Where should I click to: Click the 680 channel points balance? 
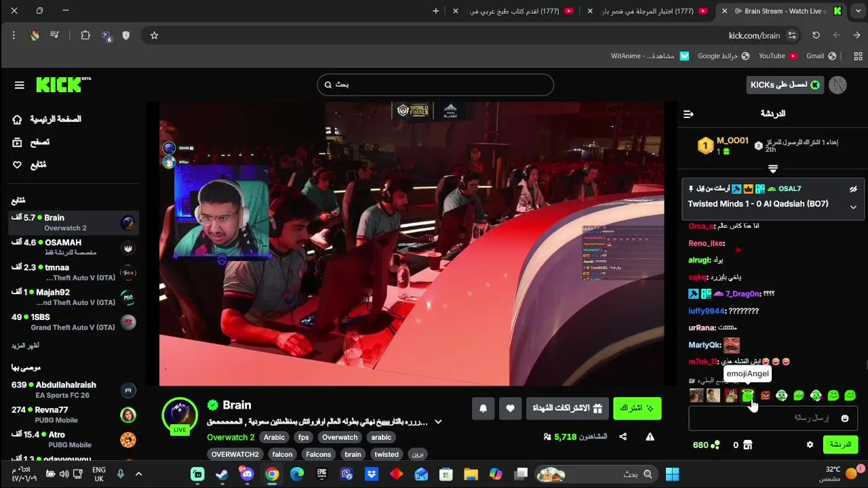pos(706,445)
